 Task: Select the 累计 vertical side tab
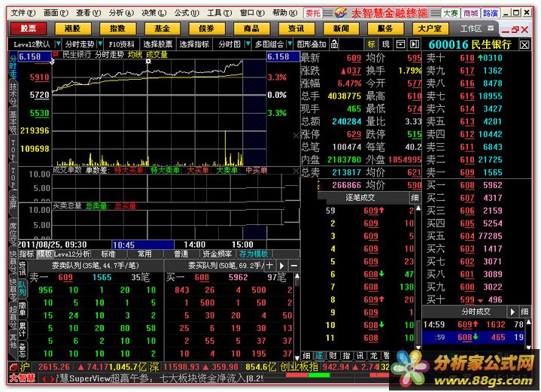click(x=22, y=329)
